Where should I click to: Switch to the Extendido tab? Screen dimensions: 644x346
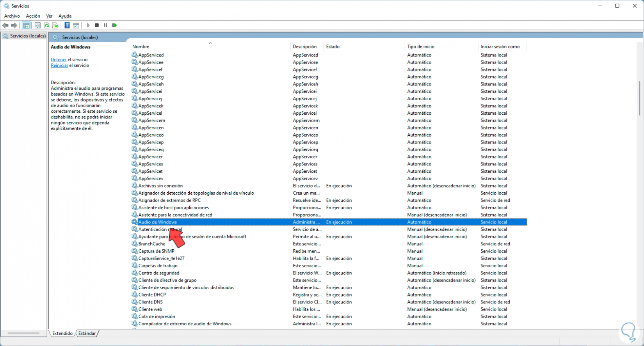pyautogui.click(x=62, y=334)
